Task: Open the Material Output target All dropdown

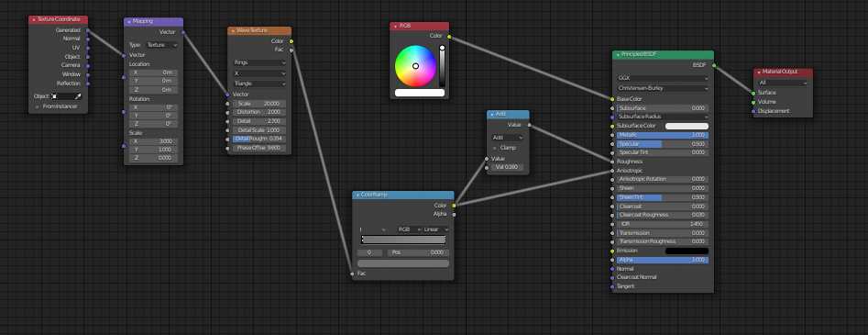Action: pyautogui.click(x=784, y=83)
